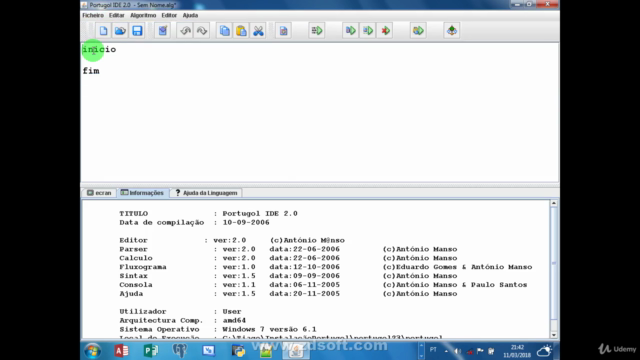The image size is (640, 360).
Task: Open Microsoft Access from the taskbar
Action: (121, 351)
